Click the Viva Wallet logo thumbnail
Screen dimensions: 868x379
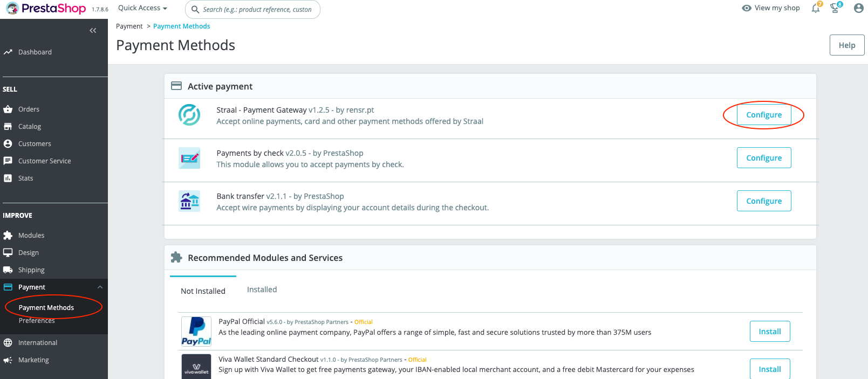tap(196, 367)
